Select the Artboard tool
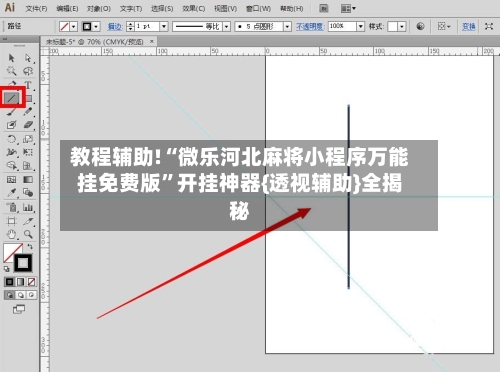This screenshot has height=372, width=500. click(x=11, y=221)
